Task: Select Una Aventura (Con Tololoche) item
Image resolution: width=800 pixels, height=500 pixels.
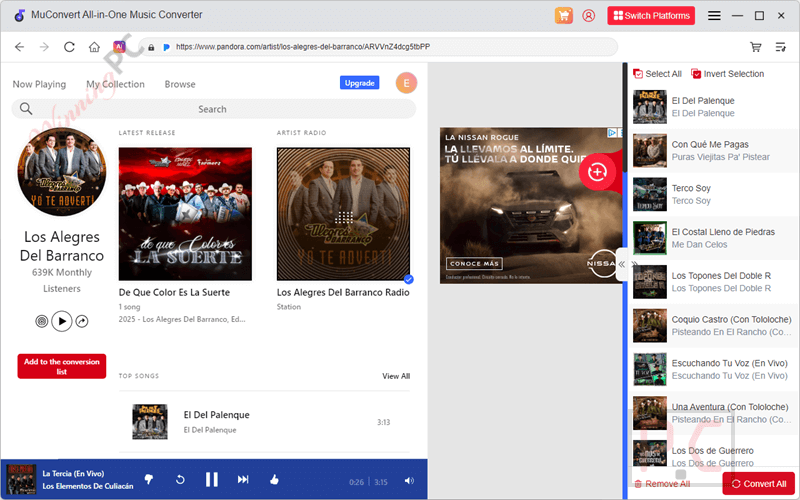Action: (x=714, y=413)
